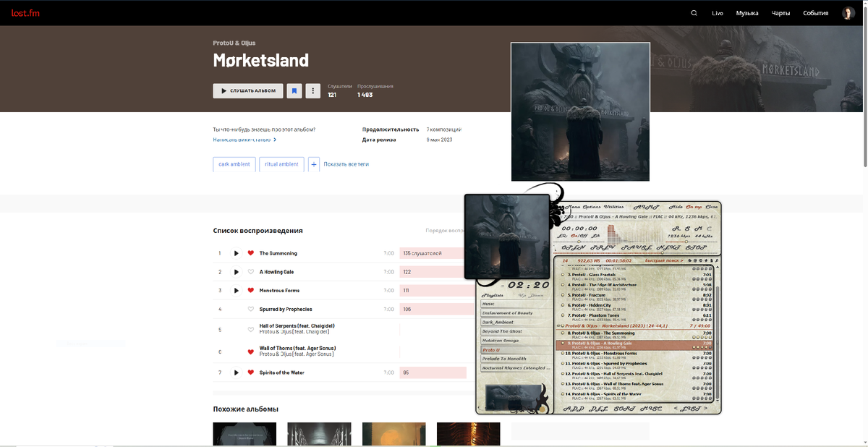Open the ritual ambient tag
This screenshot has width=868, height=447.
tap(281, 164)
